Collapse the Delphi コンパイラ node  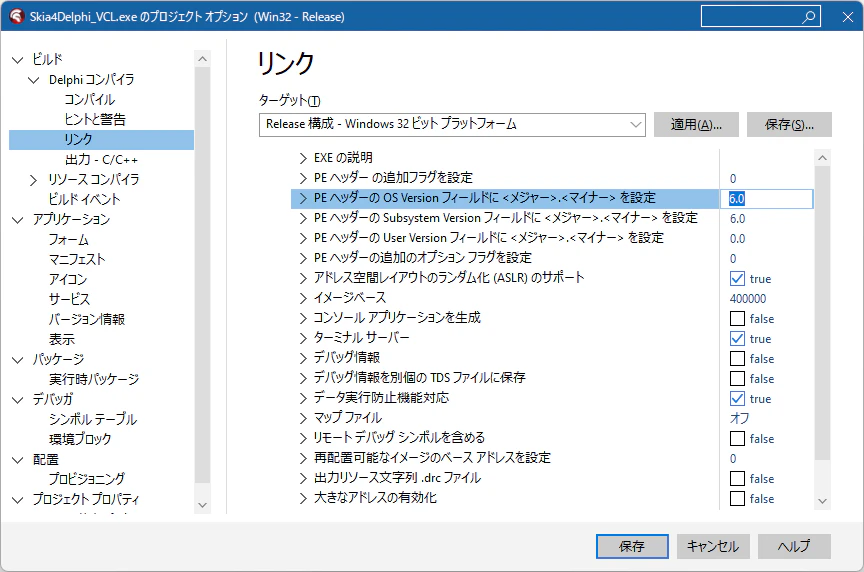[34, 80]
